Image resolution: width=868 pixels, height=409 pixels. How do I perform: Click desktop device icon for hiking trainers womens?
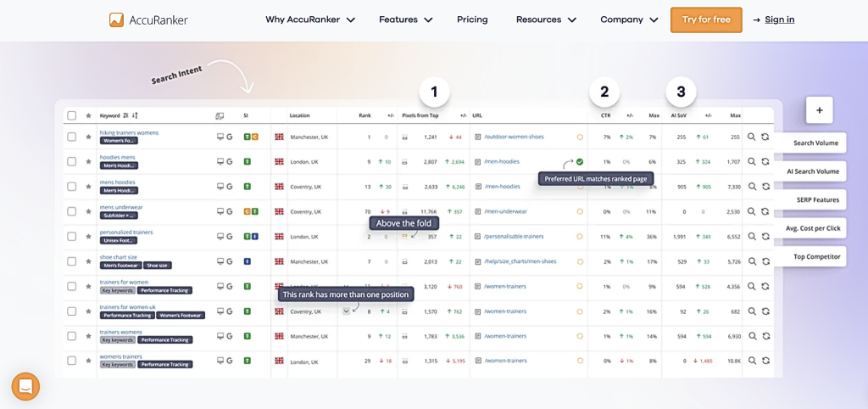click(x=220, y=137)
